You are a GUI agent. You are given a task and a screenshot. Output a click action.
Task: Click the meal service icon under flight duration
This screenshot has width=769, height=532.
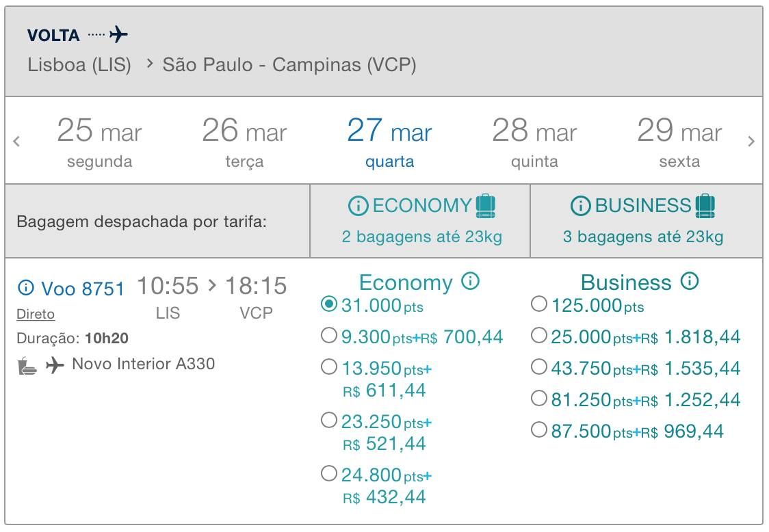pyautogui.click(x=27, y=366)
